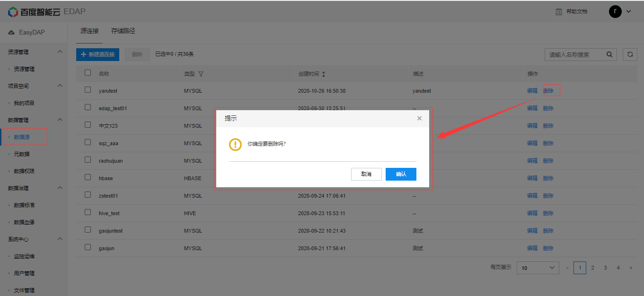This screenshot has height=296, width=644.
Task: Open the page size dropdown showing 10
Action: [x=538, y=268]
